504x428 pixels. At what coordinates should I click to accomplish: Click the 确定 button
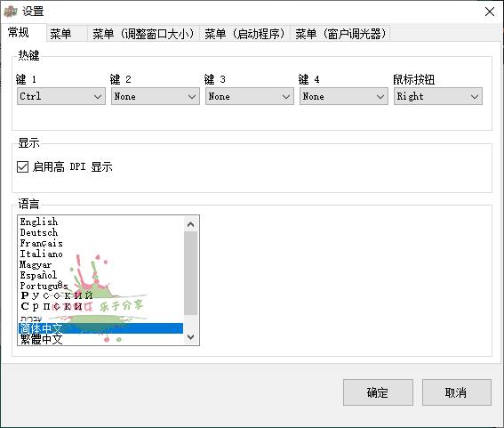[378, 392]
